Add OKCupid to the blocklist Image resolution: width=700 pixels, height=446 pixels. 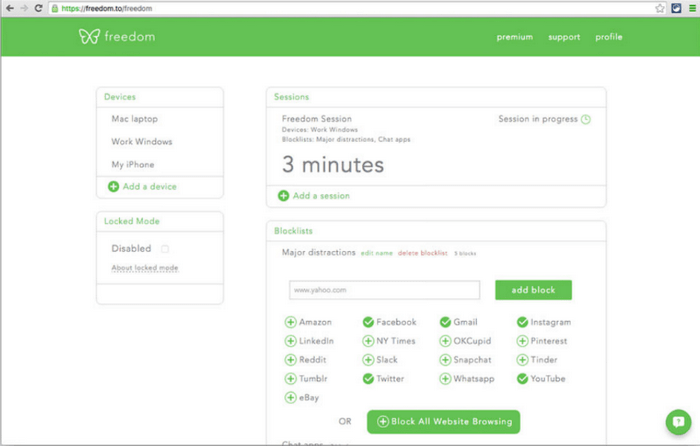[445, 341]
